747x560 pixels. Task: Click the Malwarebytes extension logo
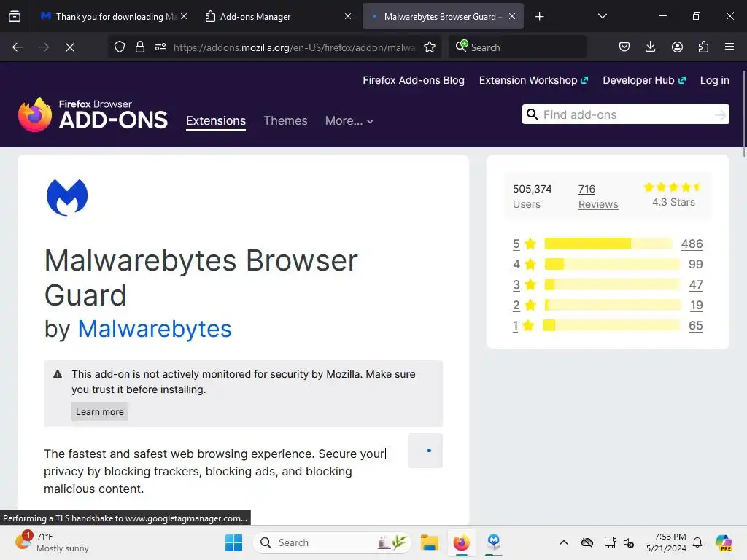67,197
